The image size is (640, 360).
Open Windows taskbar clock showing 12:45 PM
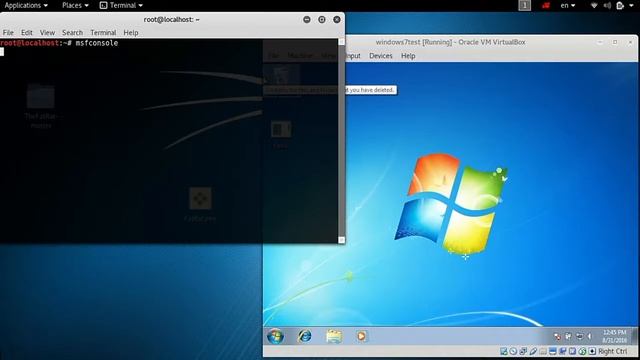point(614,336)
